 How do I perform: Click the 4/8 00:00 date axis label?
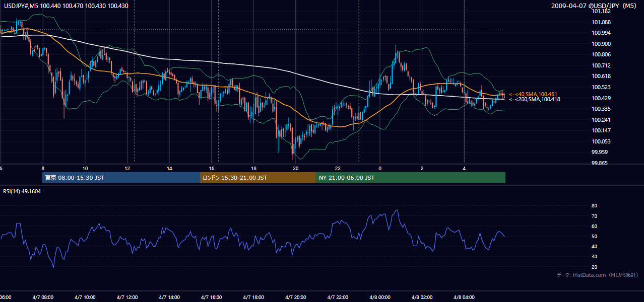(380, 297)
